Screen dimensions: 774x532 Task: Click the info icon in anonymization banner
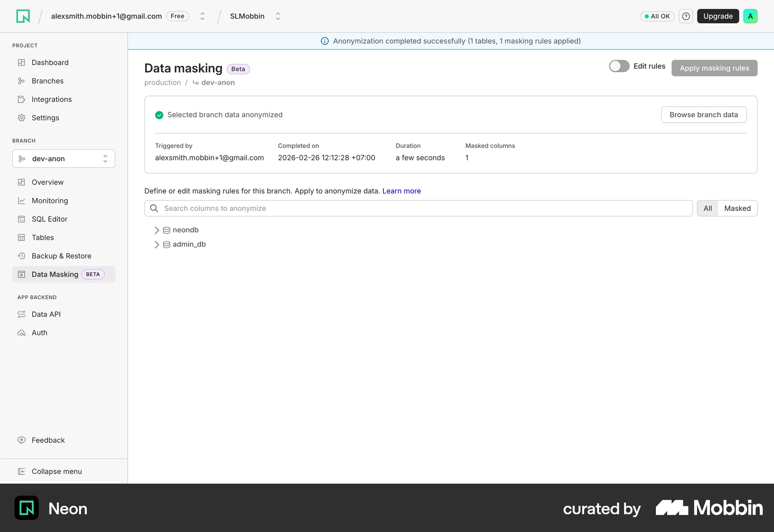(325, 41)
